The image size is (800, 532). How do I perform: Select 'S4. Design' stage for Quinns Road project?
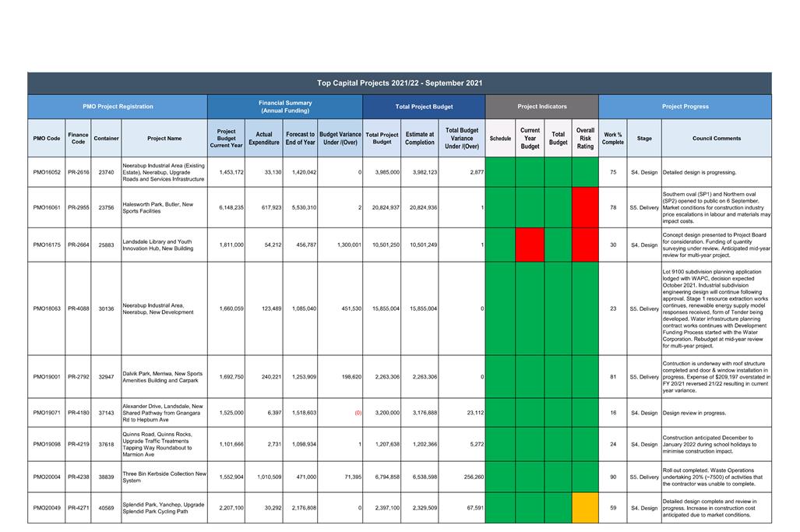(x=644, y=444)
